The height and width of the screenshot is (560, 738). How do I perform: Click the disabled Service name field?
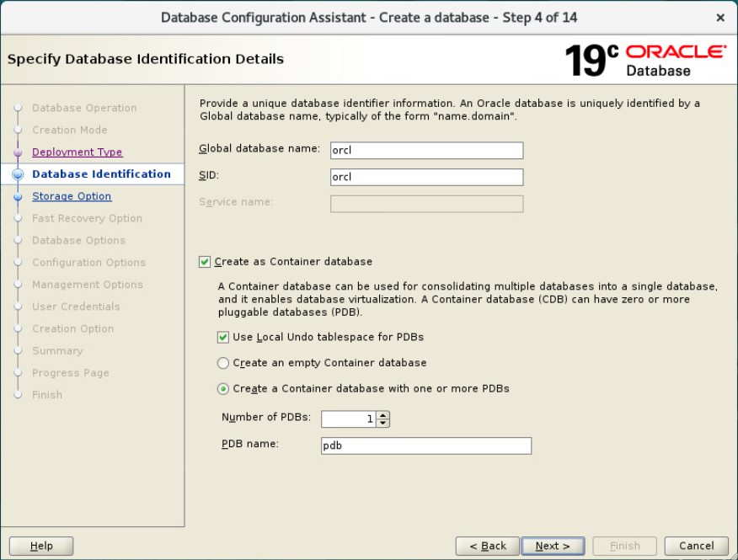(x=426, y=204)
